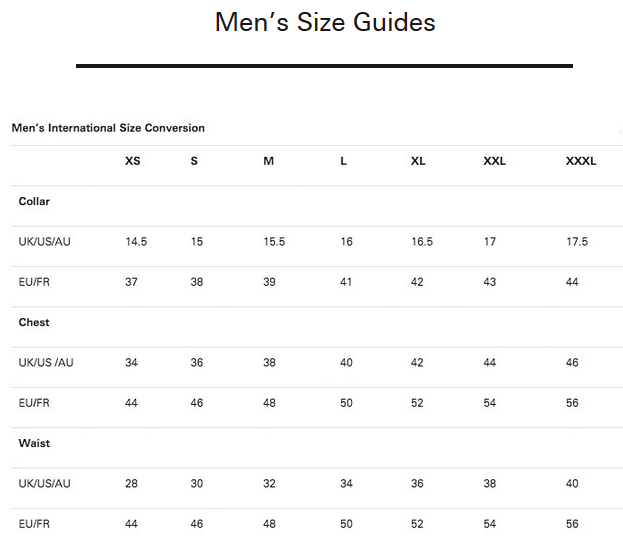Viewport: 623px width, 551px height.
Task: Select the 17.5 collar value for XXXL
Action: [x=577, y=242]
